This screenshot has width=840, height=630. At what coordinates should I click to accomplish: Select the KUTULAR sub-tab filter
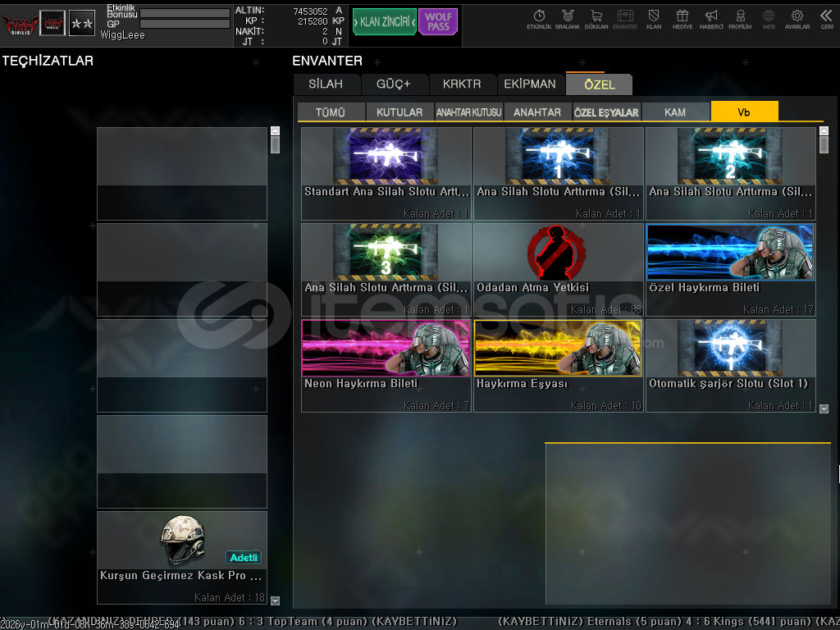[x=399, y=112]
